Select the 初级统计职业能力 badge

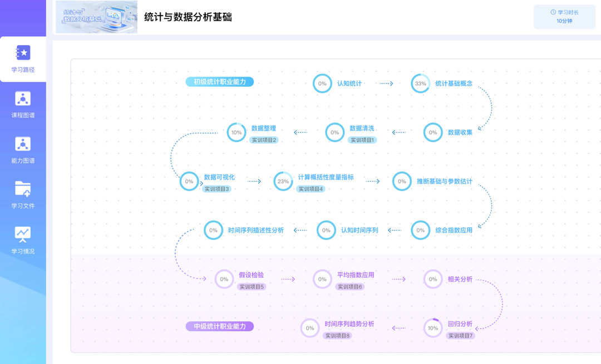[x=220, y=82]
